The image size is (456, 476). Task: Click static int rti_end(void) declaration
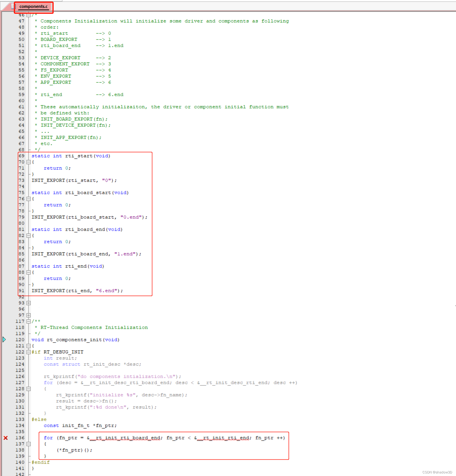pyautogui.click(x=68, y=266)
